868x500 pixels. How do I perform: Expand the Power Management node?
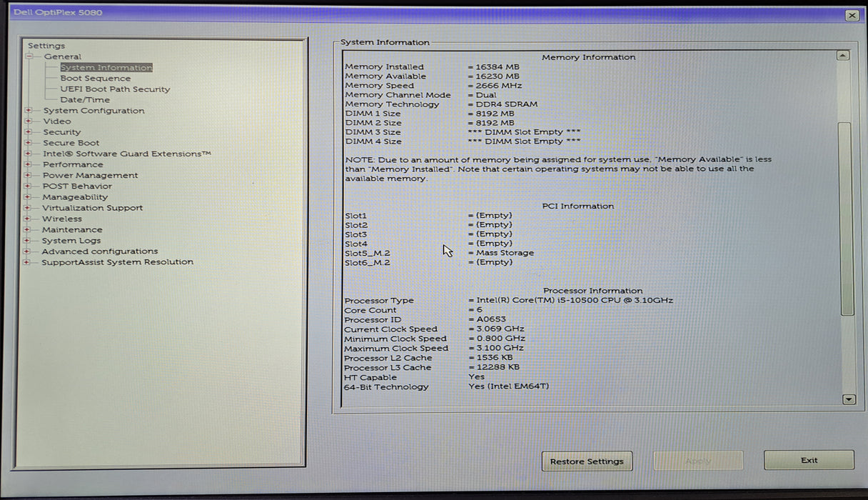click(x=28, y=176)
